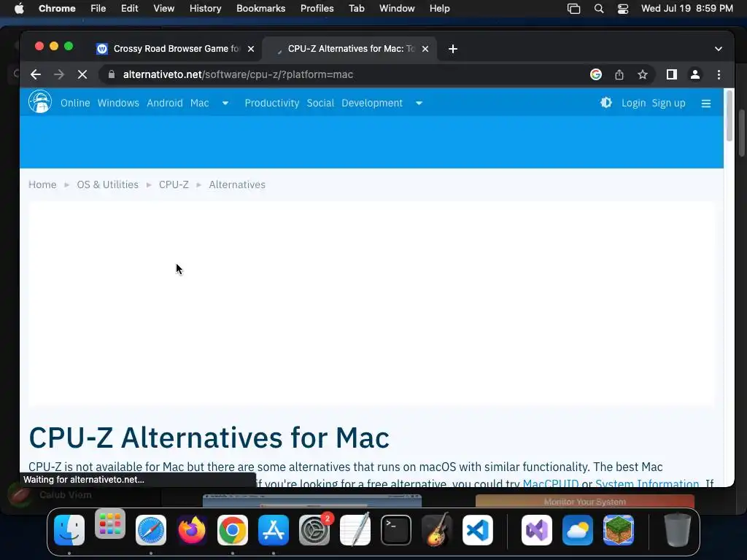Open the Productivity category link
Screen dimensions: 747x560
272,103
